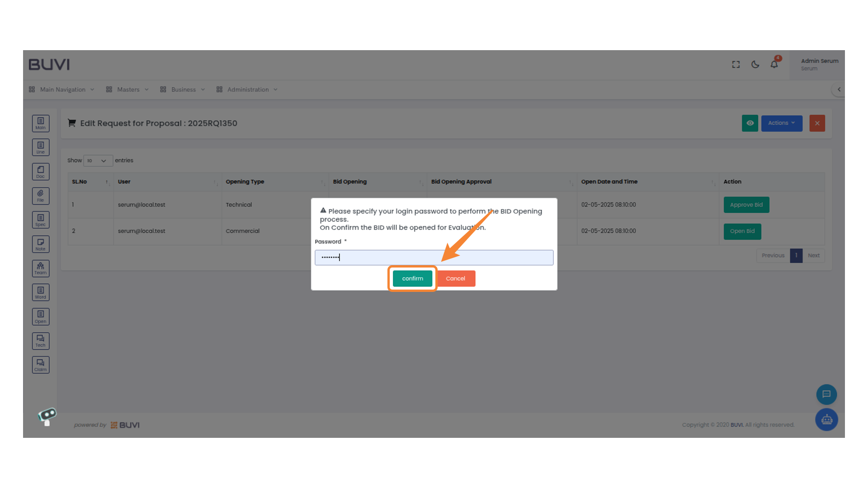Toggle the eye preview button near Actions
Image resolution: width=868 pixels, height=488 pixels.
[750, 123]
